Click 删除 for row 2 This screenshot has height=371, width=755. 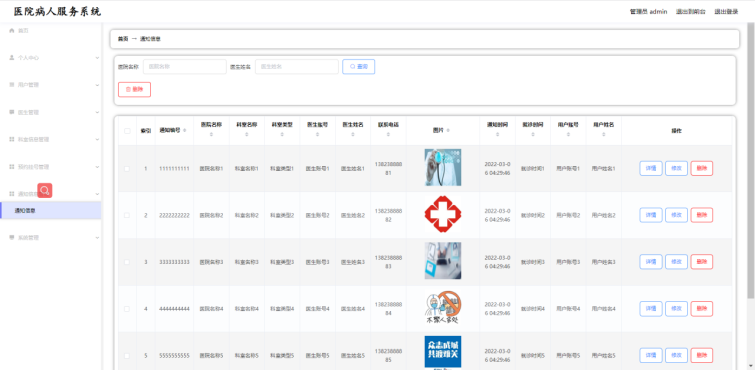pos(702,215)
